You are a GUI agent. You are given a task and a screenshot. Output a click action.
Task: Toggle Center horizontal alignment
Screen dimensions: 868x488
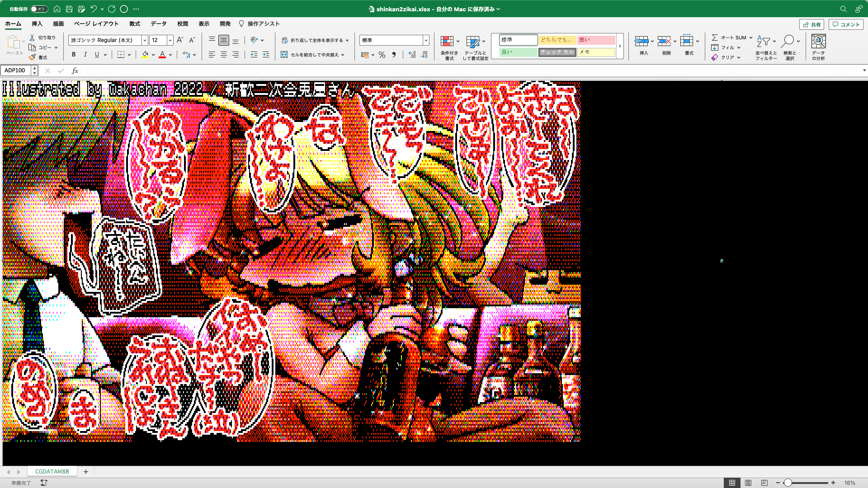(x=224, y=55)
